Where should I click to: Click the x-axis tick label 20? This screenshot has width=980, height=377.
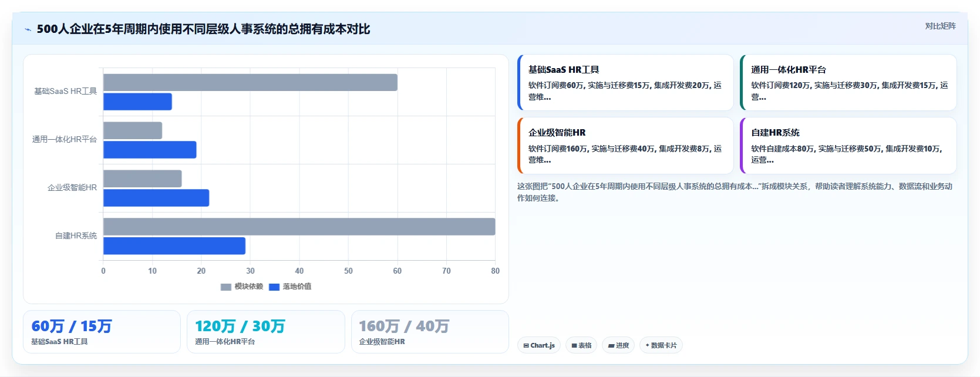click(x=201, y=271)
